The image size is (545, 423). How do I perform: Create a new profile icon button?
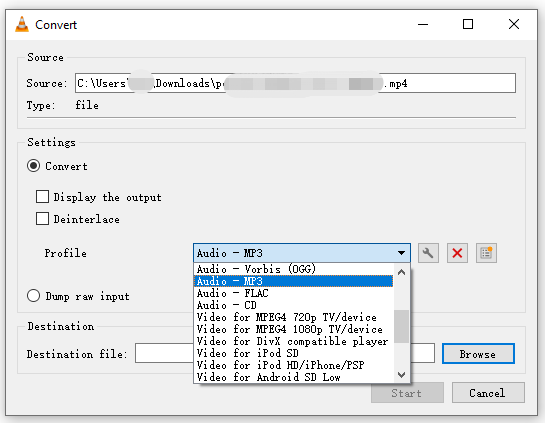[486, 253]
